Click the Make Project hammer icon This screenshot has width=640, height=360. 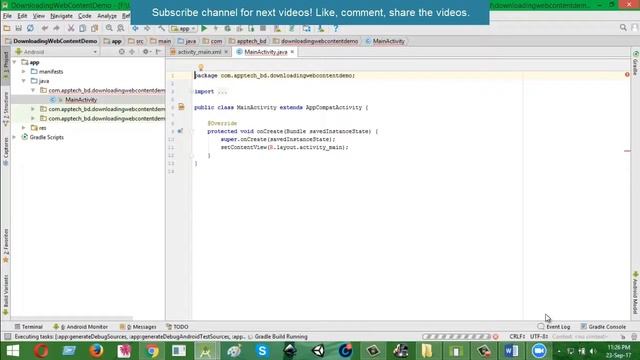[162, 29]
